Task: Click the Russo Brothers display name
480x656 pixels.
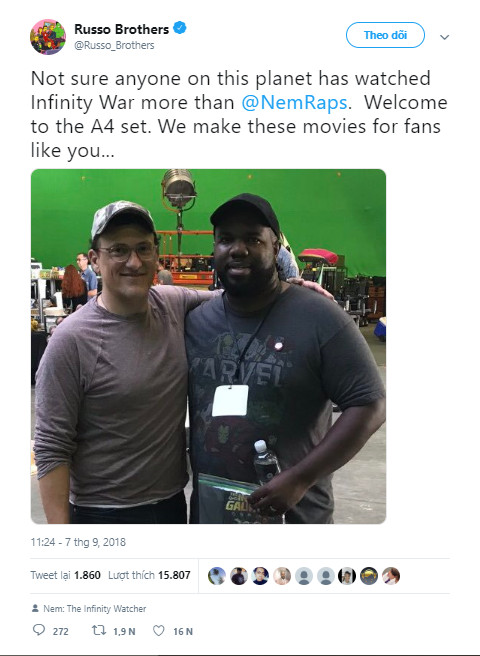Action: (x=121, y=29)
